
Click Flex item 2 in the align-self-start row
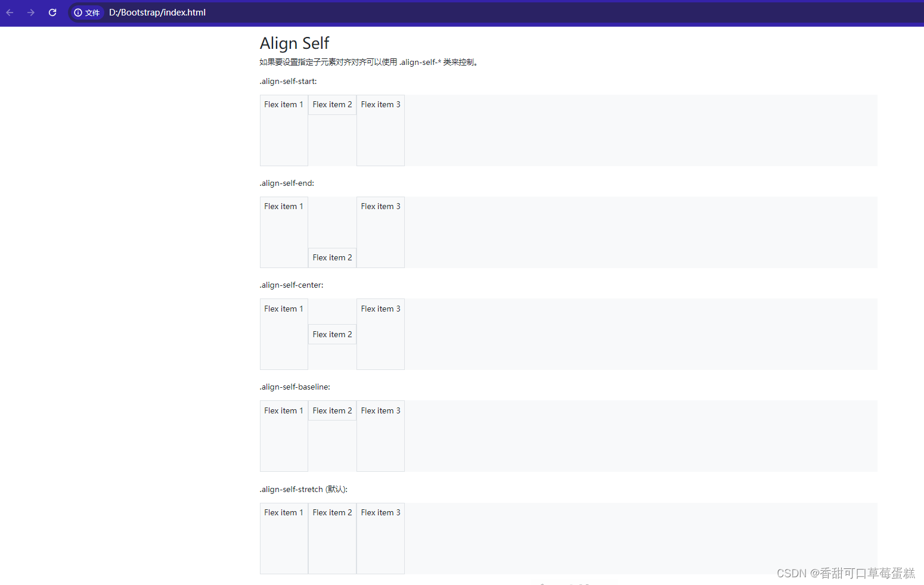point(332,104)
